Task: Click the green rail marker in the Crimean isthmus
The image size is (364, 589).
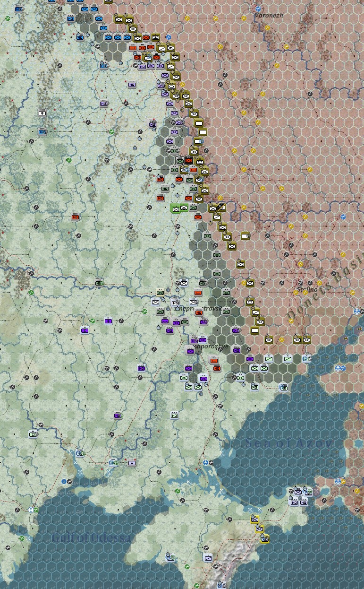Action: tap(178, 491)
